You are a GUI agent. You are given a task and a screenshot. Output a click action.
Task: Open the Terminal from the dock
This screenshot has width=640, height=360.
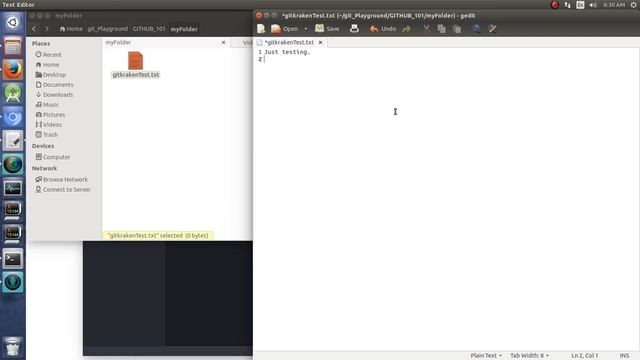(x=13, y=259)
